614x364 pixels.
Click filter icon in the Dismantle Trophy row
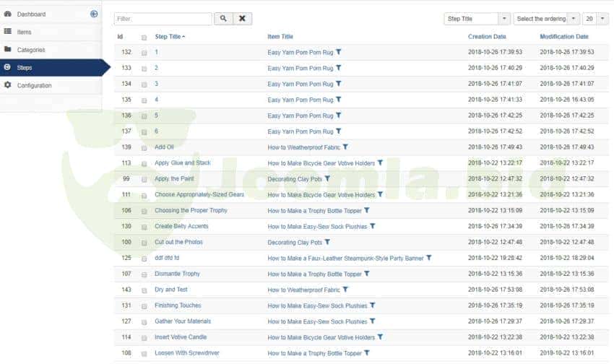(367, 274)
